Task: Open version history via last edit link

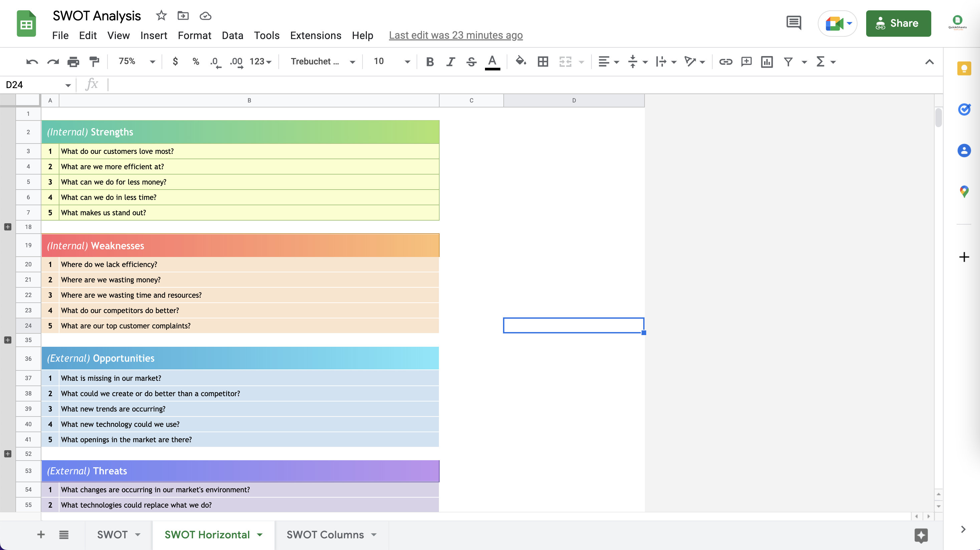Action: 455,35
